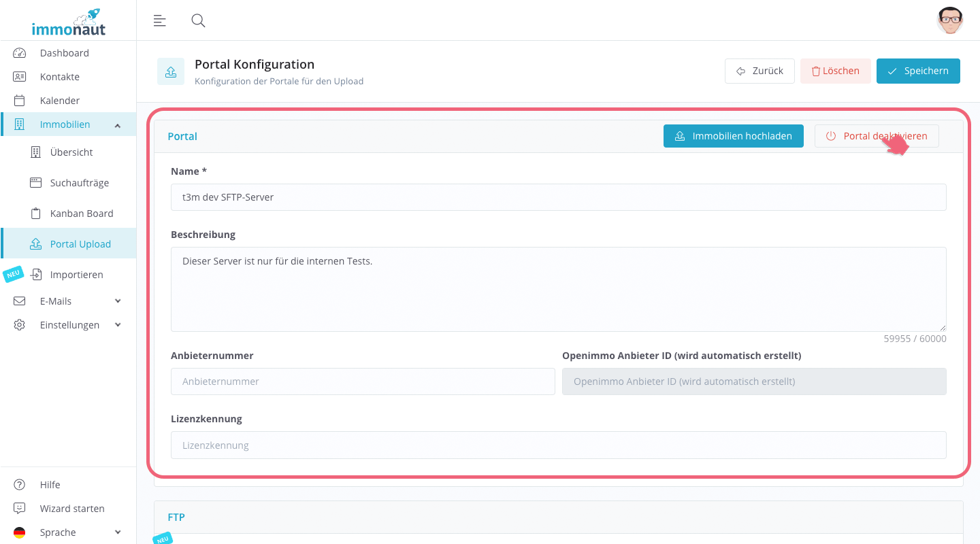
Task: Click the Kontakte contact card icon
Action: (x=19, y=77)
